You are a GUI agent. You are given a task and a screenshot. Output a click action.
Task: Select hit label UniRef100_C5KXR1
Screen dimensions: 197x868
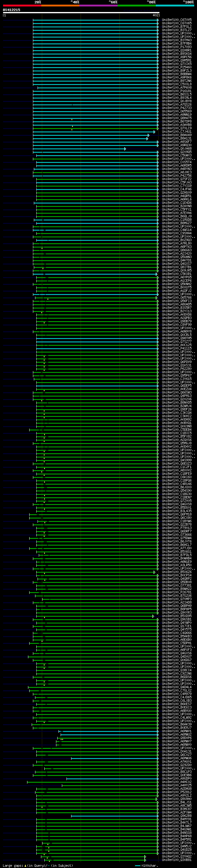(x=177, y=274)
